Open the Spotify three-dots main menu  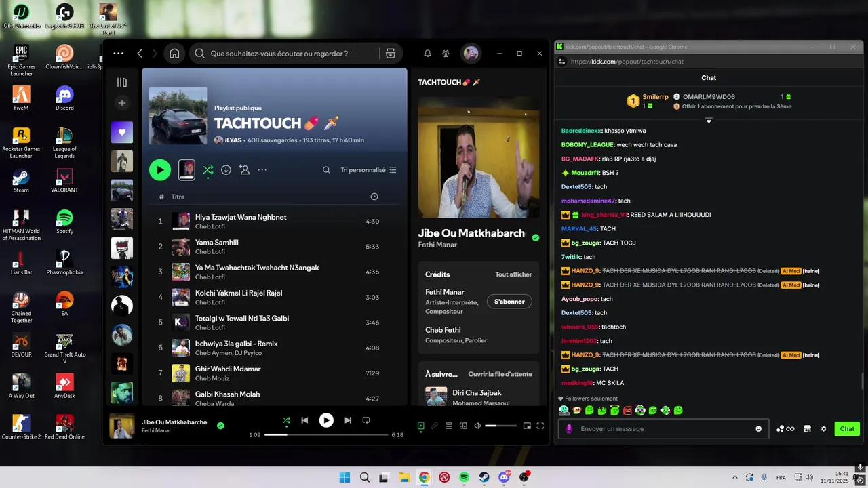pyautogui.click(x=119, y=54)
